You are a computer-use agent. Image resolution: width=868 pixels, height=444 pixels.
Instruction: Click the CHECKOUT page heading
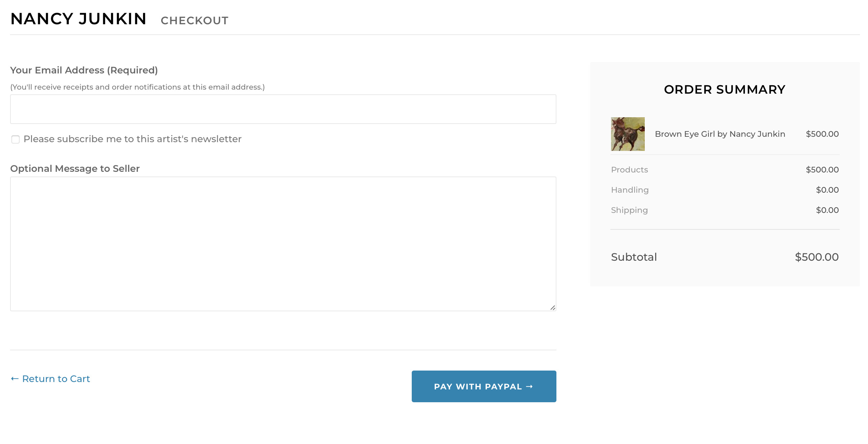click(195, 20)
